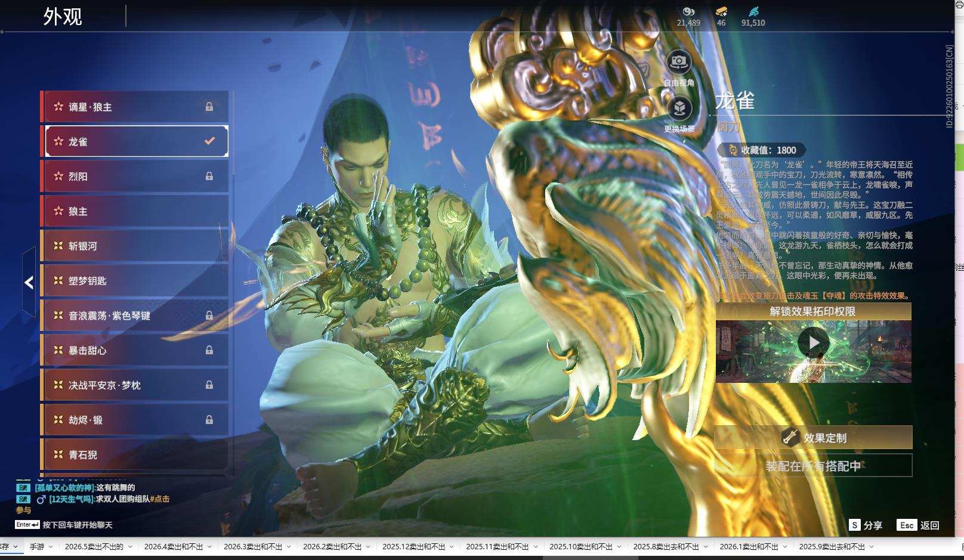Click the 效果定制 button
The width and height of the screenshot is (964, 560).
point(813,438)
